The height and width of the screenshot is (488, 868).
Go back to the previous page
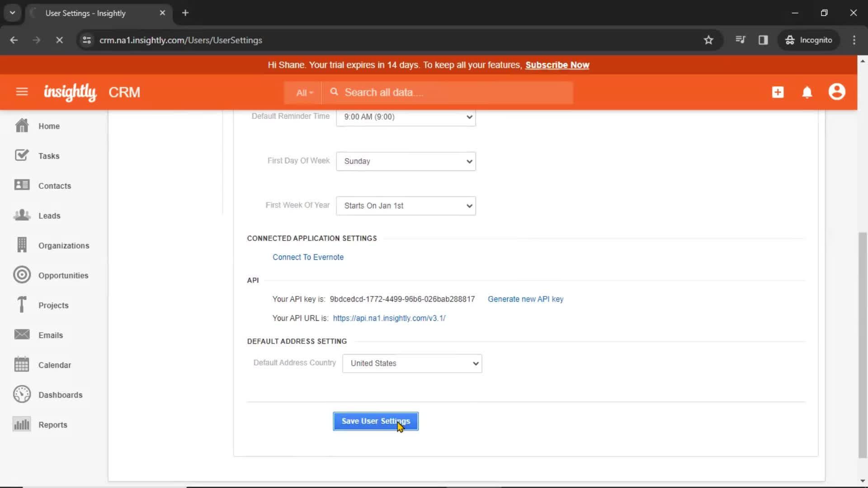coord(14,40)
